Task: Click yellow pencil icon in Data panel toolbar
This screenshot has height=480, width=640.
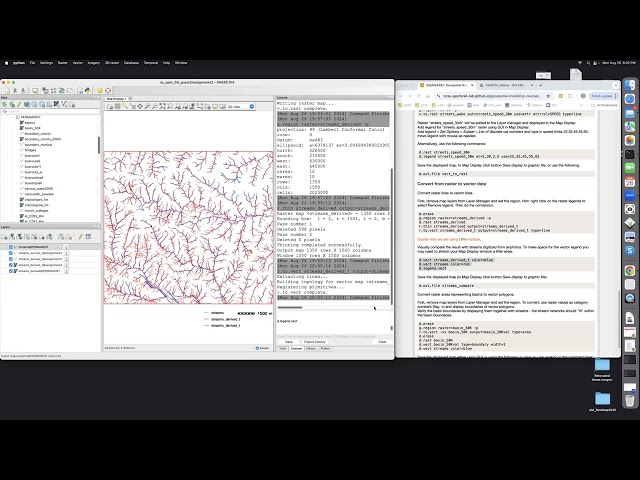Action: [x=19, y=104]
